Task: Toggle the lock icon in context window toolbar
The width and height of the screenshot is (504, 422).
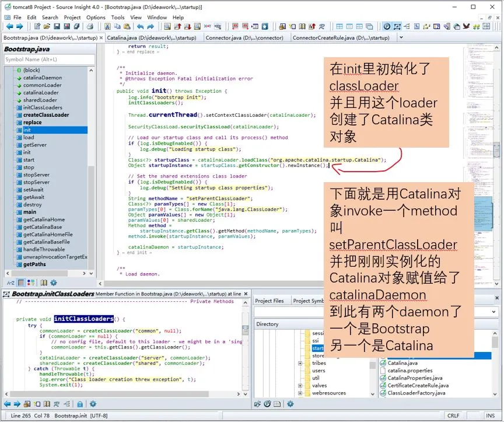Action: pos(80,404)
